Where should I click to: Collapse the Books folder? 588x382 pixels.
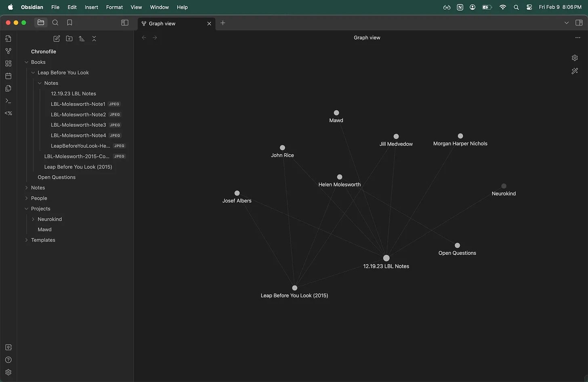27,62
